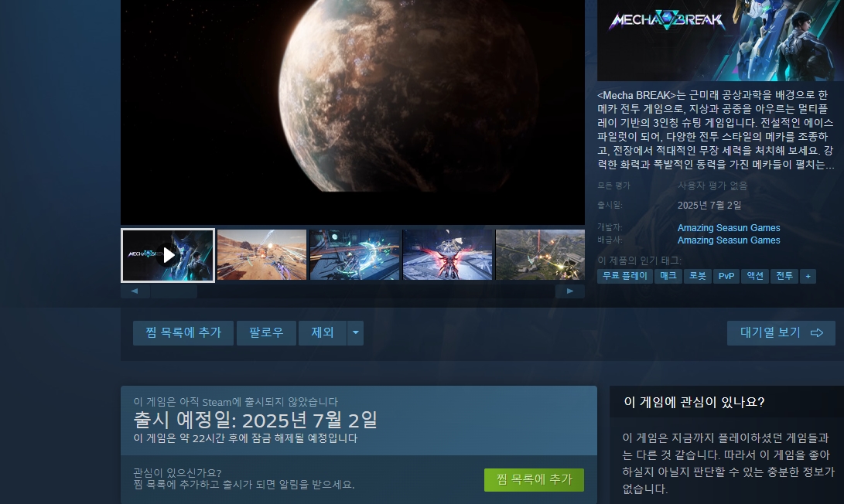Screen dimensions: 844x504
Task: Select the blue energy beam screenshot thumbnail
Action: click(x=354, y=255)
